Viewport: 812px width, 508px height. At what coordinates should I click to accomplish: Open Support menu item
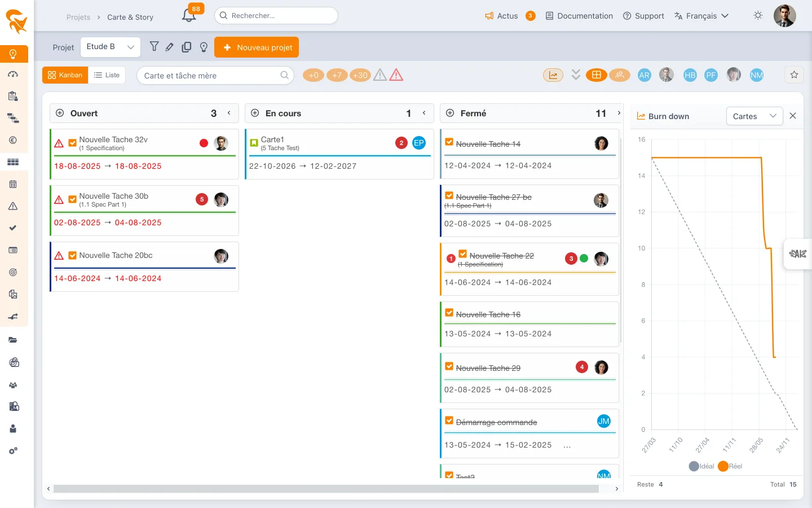(643, 16)
